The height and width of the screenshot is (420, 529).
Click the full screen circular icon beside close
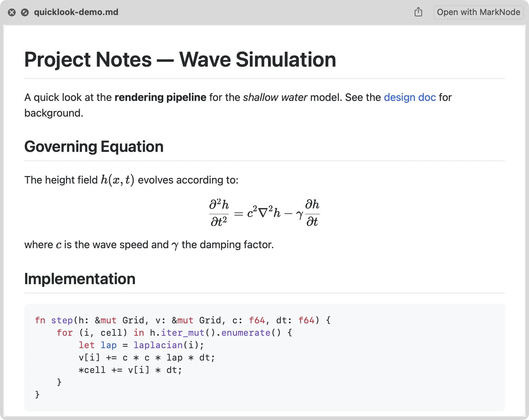[25, 12]
